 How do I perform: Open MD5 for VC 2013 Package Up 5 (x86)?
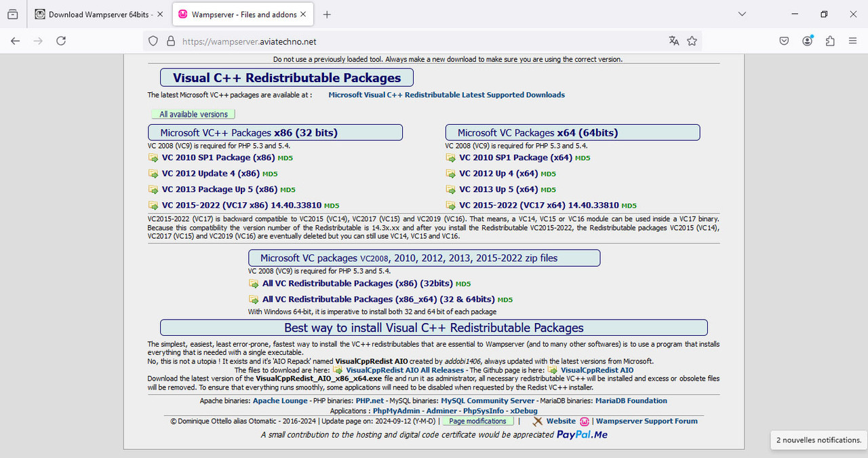(288, 190)
